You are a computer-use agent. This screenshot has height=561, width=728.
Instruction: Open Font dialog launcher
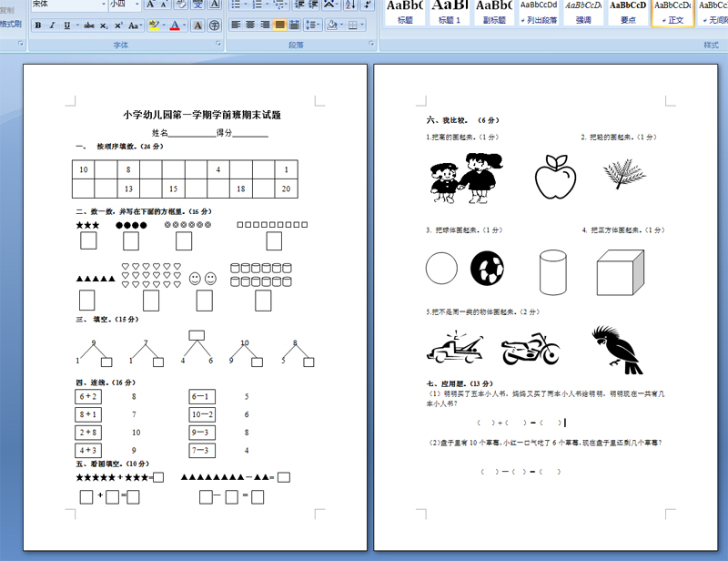coord(218,44)
